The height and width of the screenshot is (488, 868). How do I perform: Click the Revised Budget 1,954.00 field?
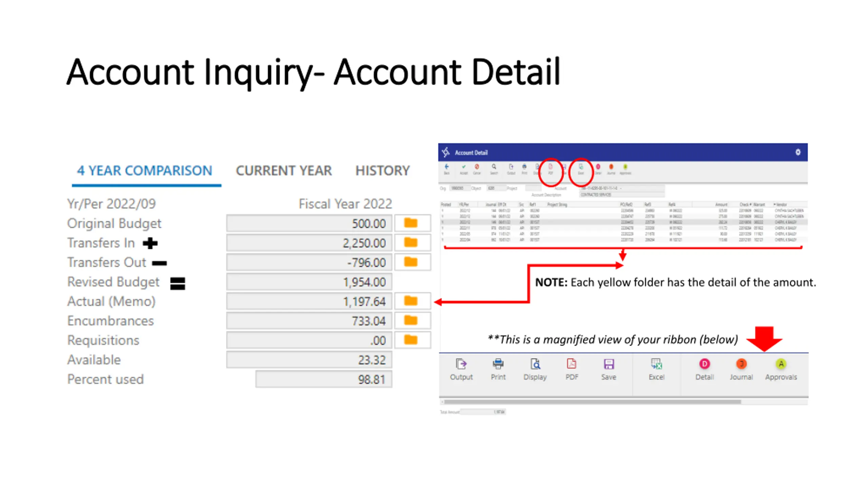click(309, 282)
